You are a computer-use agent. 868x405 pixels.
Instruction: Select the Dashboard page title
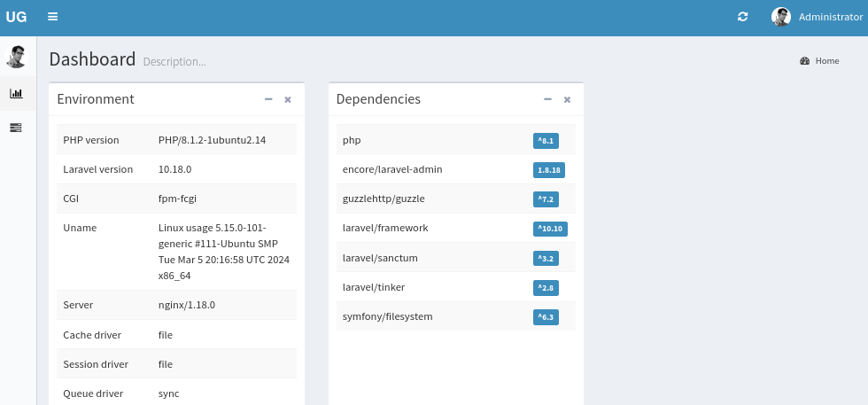(92, 58)
